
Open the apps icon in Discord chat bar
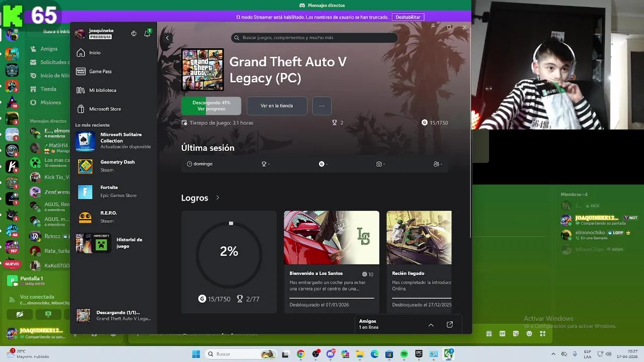(x=542, y=334)
